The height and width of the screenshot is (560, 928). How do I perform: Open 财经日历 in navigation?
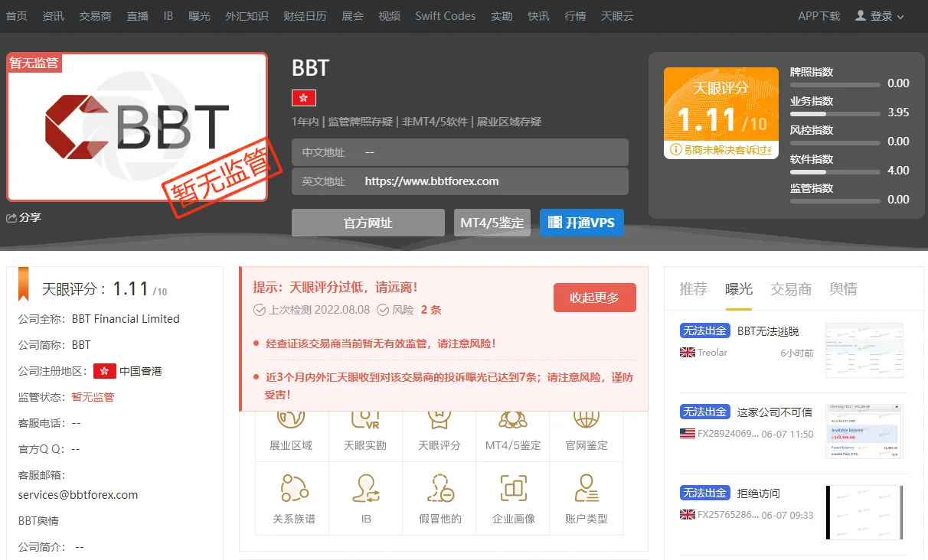click(x=305, y=16)
